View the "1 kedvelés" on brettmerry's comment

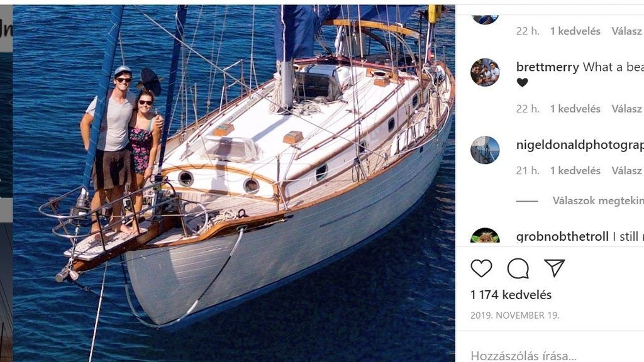click(575, 109)
